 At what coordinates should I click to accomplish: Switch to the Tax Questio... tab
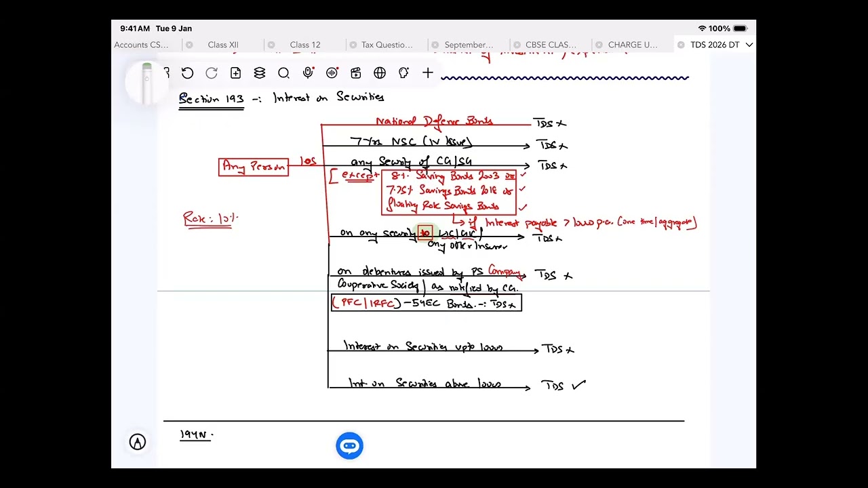pos(387,45)
